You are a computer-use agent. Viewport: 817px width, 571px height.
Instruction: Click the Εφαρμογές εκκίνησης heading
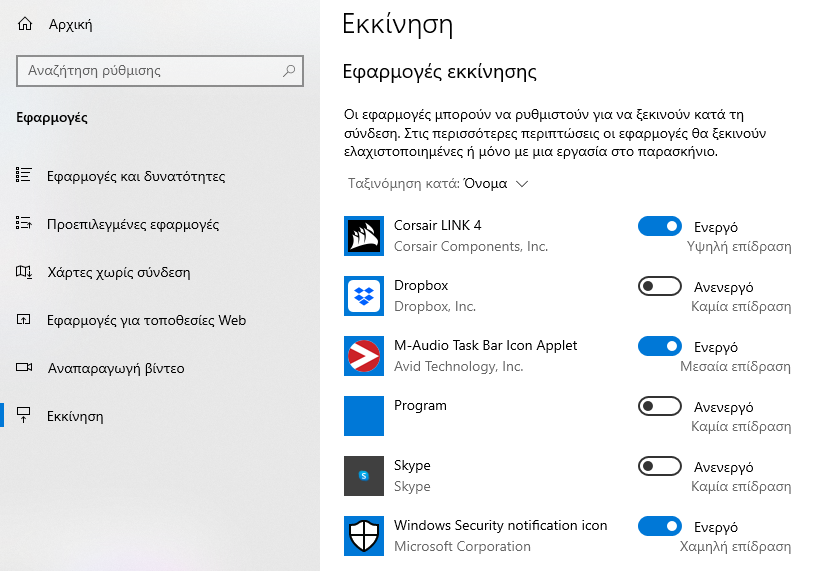440,71
